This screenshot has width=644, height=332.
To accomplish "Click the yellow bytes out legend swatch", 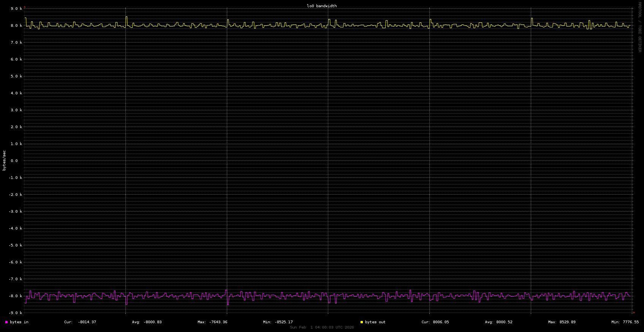I will 362,322.
